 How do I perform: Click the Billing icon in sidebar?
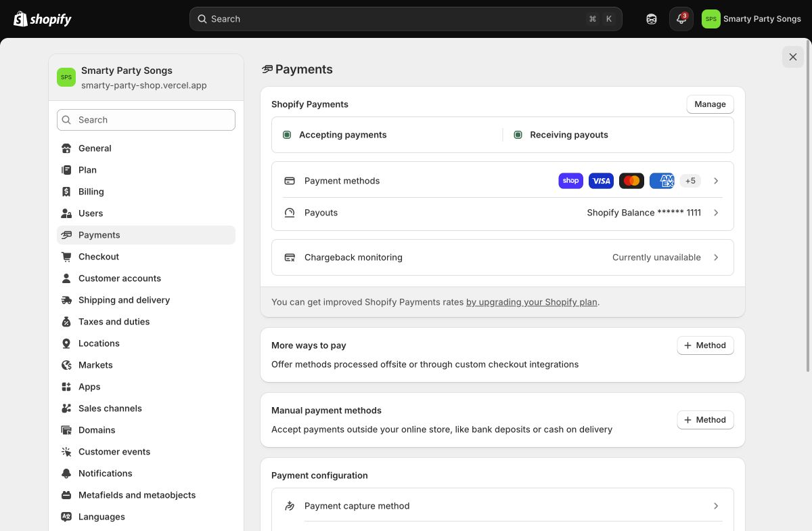click(x=66, y=192)
